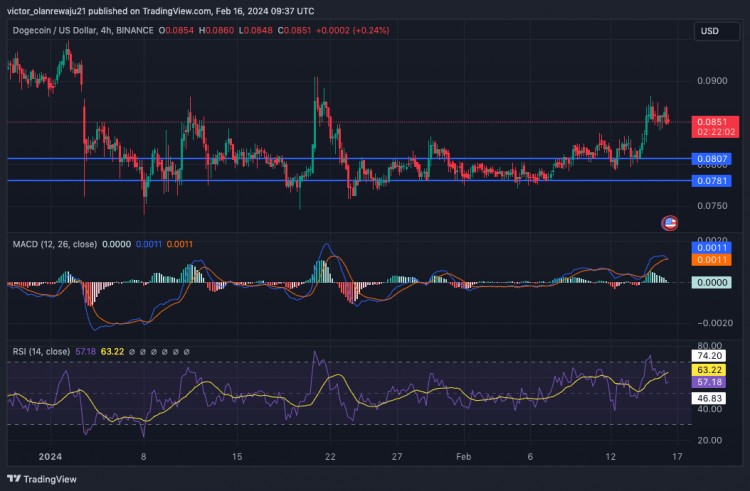Open the USD currency selector
Screen dimensions: 750x491
tap(709, 31)
